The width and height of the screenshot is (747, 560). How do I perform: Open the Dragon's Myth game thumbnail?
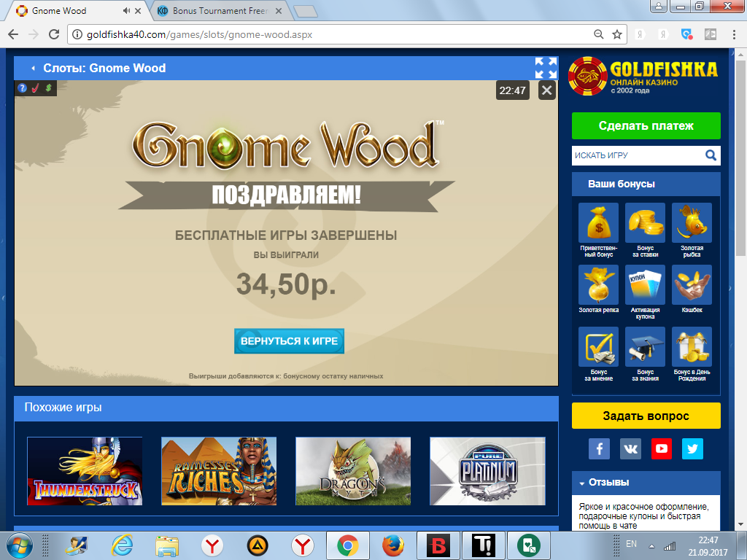click(x=353, y=471)
